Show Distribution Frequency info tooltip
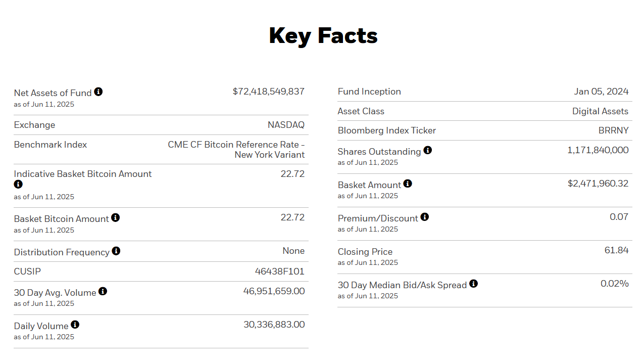The width and height of the screenshot is (644, 363). [116, 251]
